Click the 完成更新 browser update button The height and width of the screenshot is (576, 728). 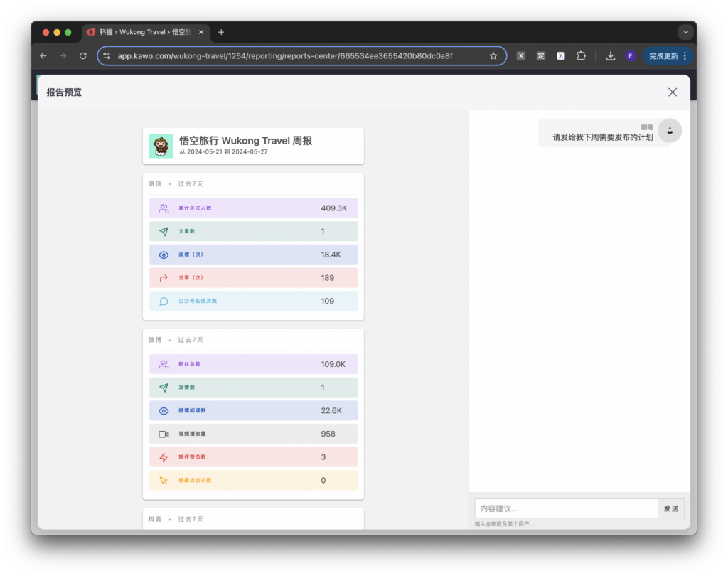click(668, 56)
